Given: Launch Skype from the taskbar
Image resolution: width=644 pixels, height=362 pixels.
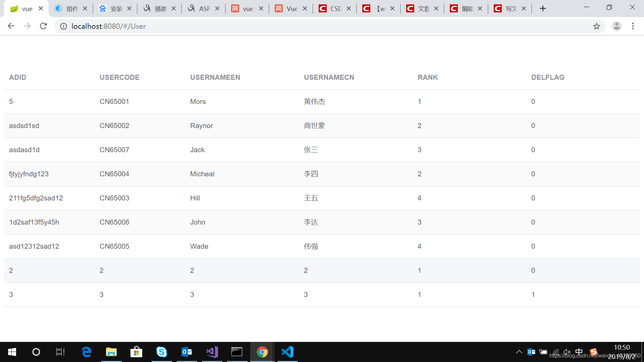Looking at the screenshot, I should [162, 352].
